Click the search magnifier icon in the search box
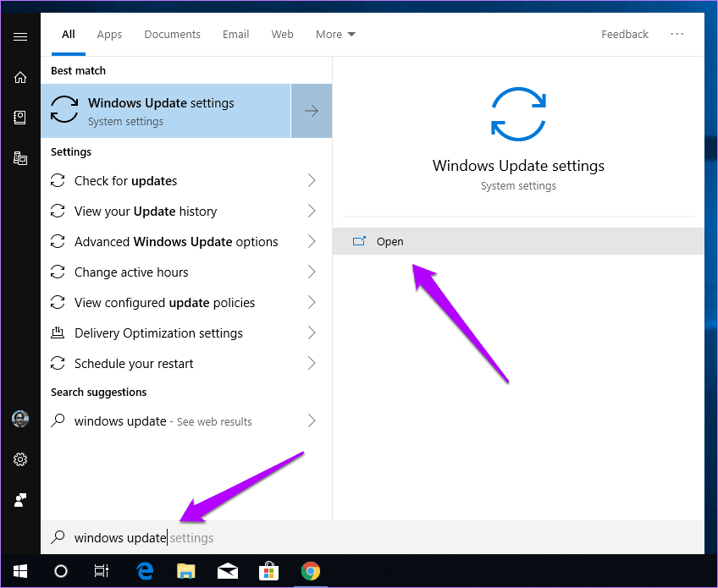 (x=58, y=536)
